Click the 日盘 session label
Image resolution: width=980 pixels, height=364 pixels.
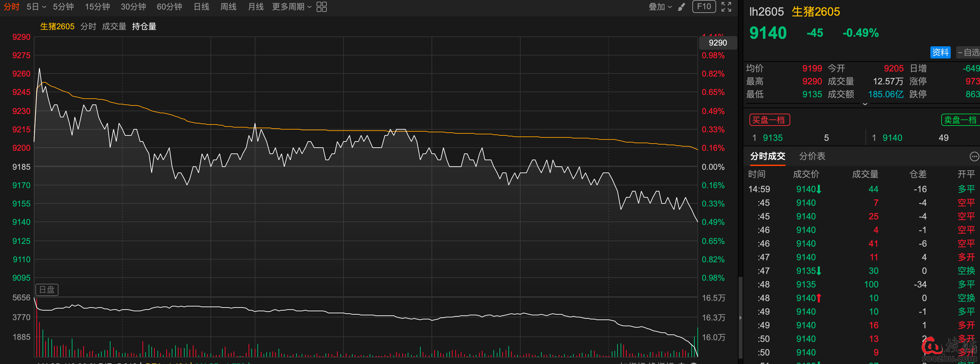point(47,290)
